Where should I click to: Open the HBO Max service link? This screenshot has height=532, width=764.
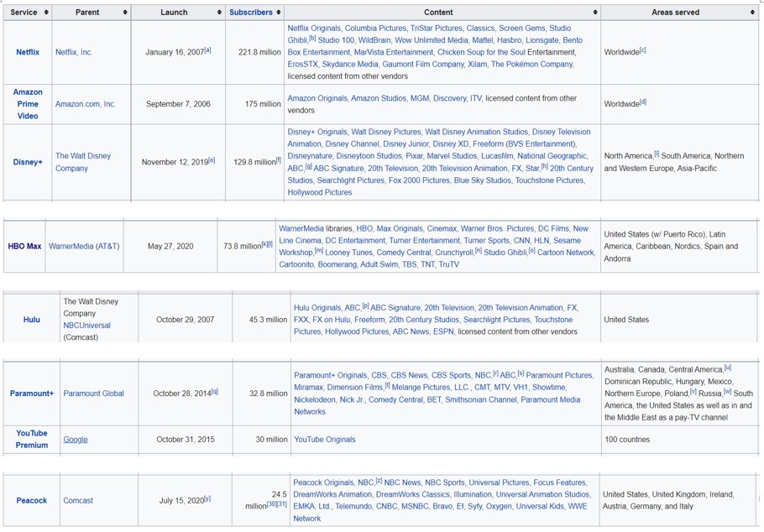point(24,246)
